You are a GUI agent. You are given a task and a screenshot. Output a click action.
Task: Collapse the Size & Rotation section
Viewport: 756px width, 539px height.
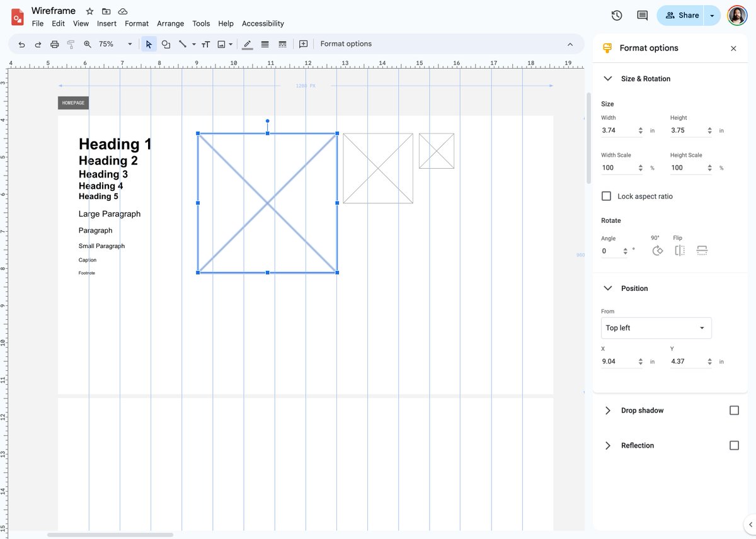click(x=607, y=79)
